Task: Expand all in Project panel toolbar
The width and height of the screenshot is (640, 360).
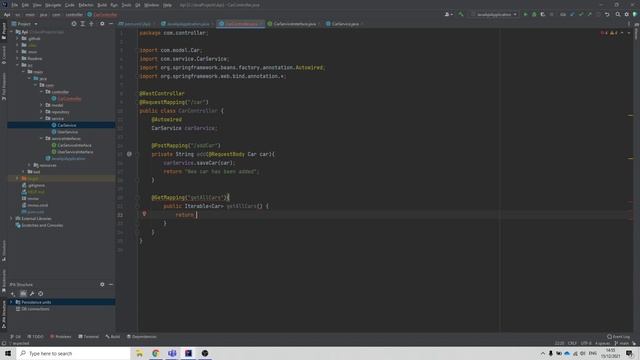Action: click(x=82, y=24)
